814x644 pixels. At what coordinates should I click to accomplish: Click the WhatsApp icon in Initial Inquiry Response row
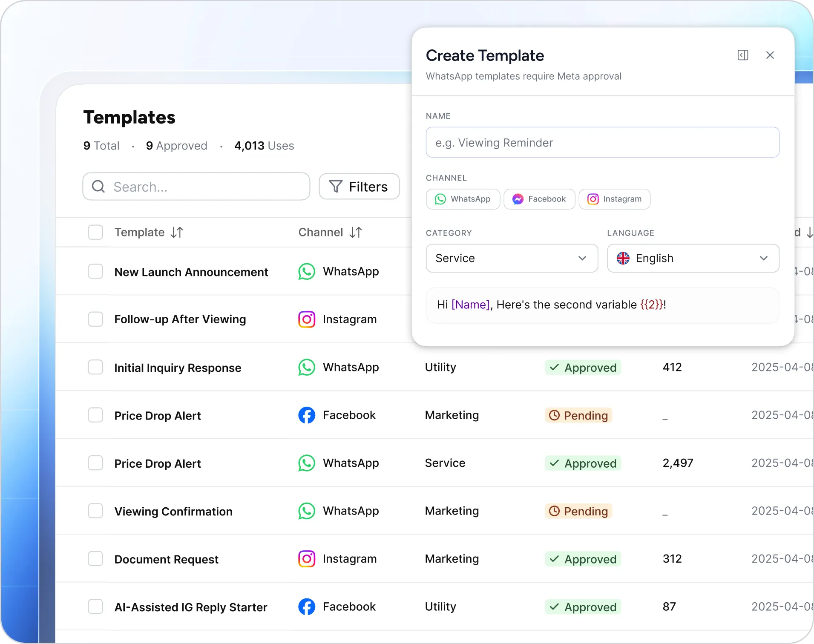pyautogui.click(x=307, y=368)
